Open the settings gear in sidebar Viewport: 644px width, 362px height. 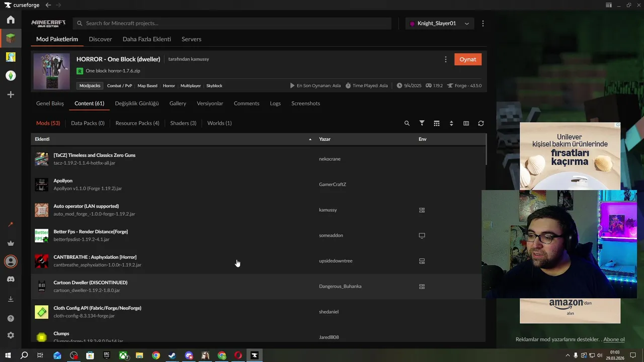[x=11, y=335]
